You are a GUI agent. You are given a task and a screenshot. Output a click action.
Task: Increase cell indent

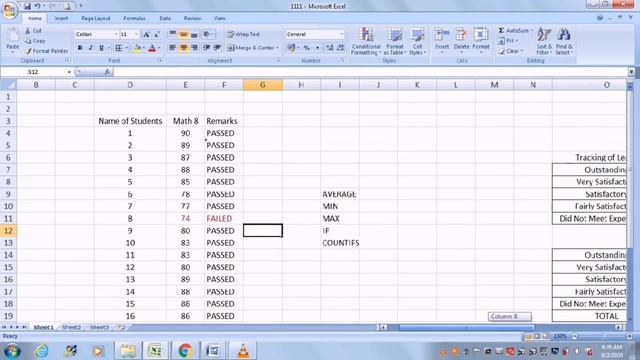click(x=217, y=48)
